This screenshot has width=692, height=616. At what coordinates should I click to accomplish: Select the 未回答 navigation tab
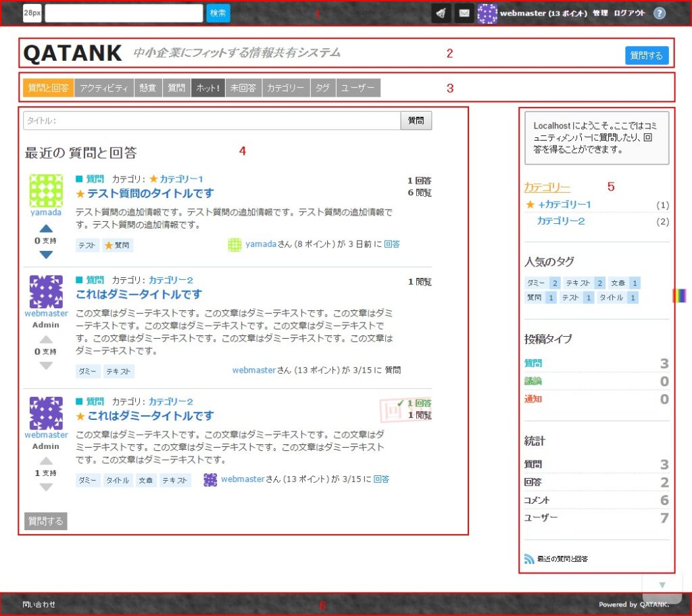click(x=243, y=88)
